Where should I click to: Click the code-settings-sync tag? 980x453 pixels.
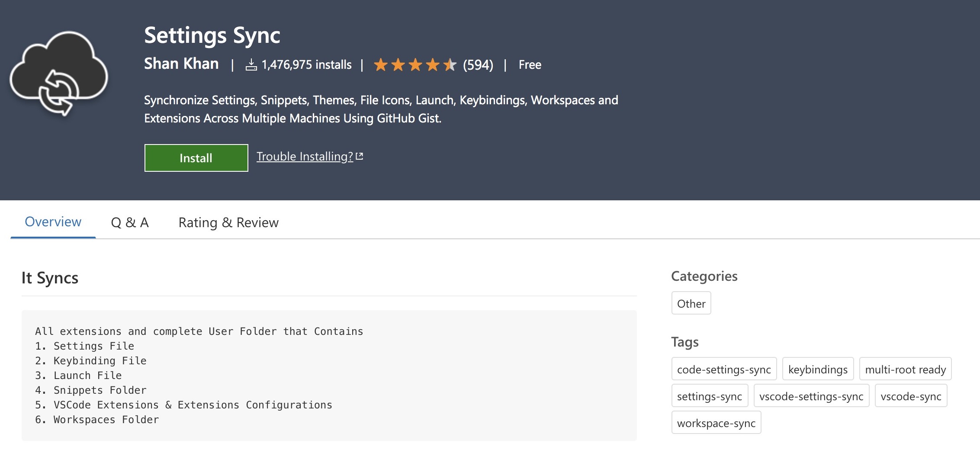click(724, 369)
